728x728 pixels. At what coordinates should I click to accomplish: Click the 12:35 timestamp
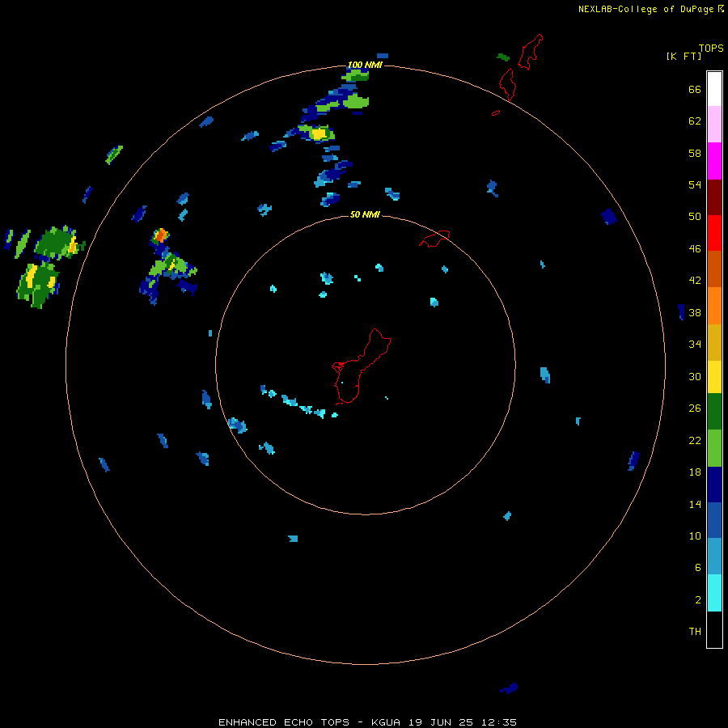coord(497,722)
